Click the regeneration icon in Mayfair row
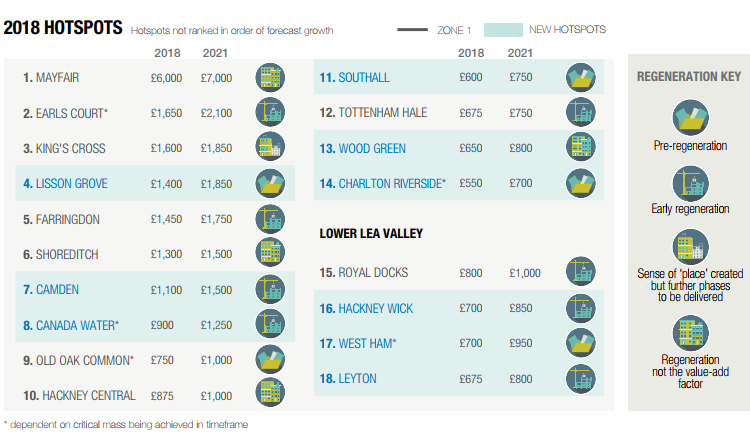The width and height of the screenshot is (750, 434). pyautogui.click(x=269, y=78)
